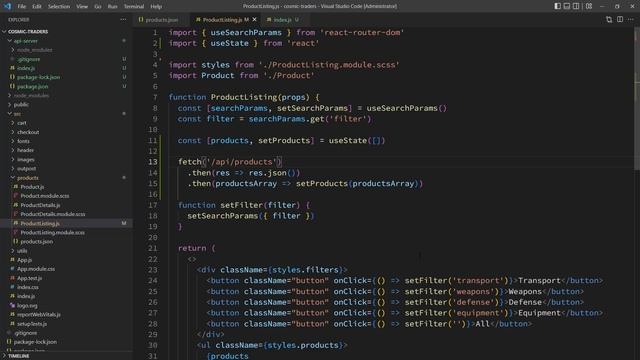Toggle the primary side bar layout icon
Image resolution: width=640 pixels, height=360 pixels.
(x=558, y=6)
